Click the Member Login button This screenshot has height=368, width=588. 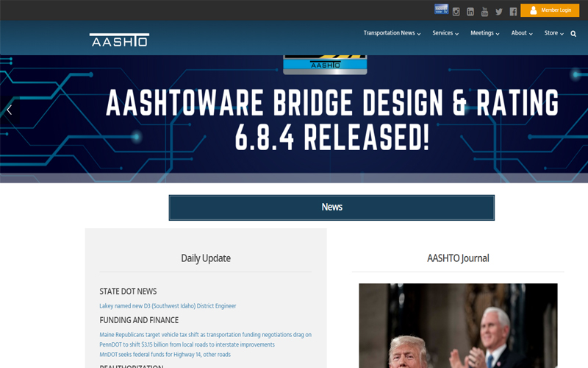tap(550, 10)
